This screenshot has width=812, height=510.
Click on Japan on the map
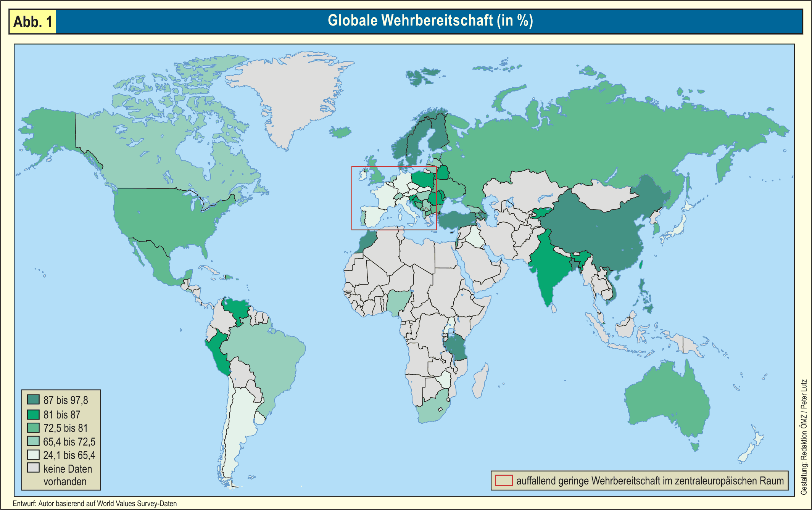click(678, 227)
